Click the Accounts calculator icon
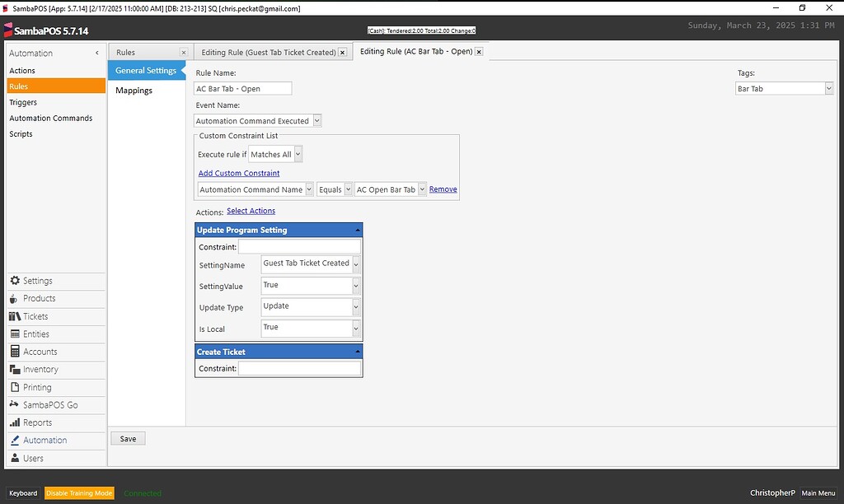844x504 pixels. (x=15, y=352)
